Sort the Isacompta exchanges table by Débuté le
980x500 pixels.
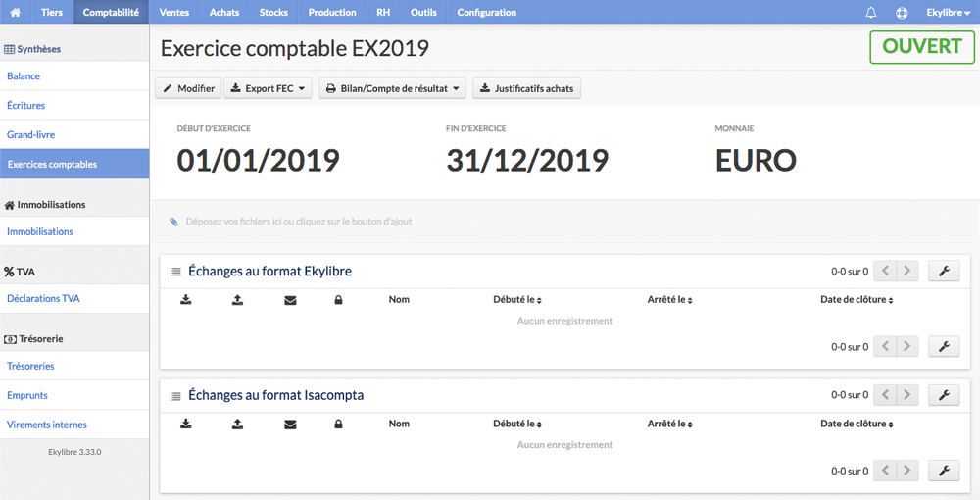click(516, 424)
